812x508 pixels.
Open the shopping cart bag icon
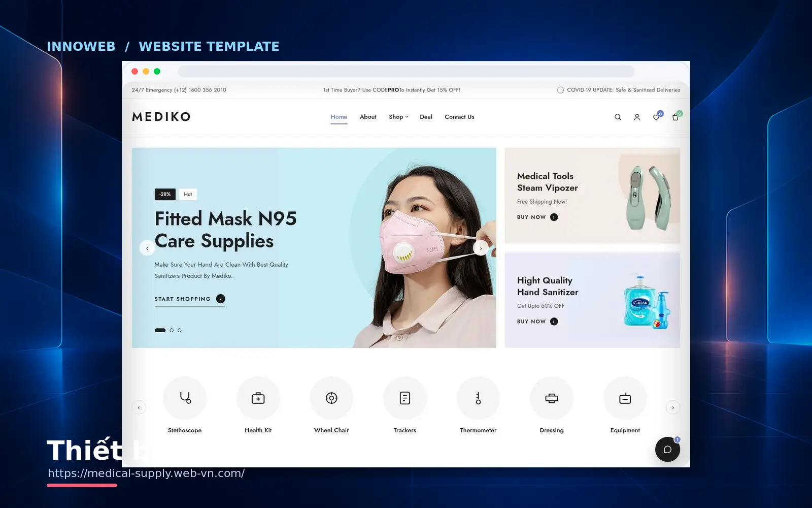[x=675, y=117]
